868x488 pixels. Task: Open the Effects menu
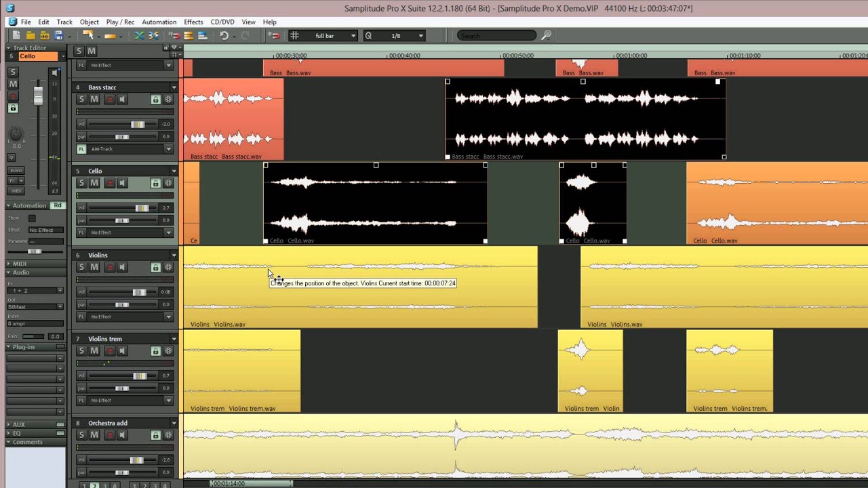(x=193, y=22)
